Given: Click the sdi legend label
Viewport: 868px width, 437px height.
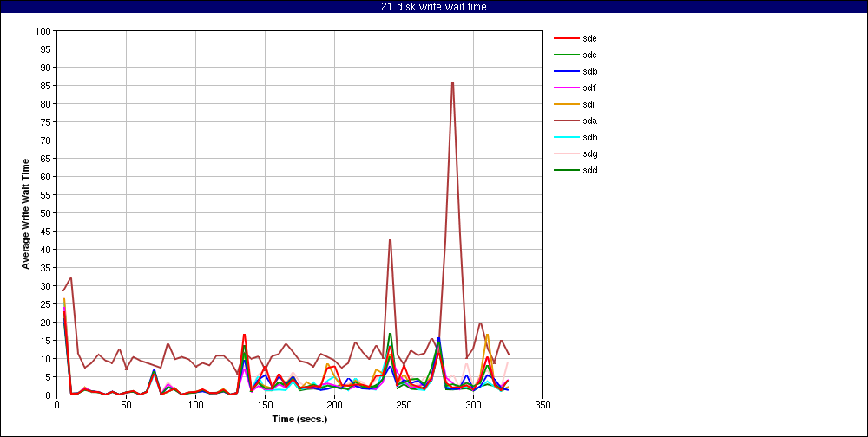Looking at the screenshot, I should pyautogui.click(x=589, y=104).
